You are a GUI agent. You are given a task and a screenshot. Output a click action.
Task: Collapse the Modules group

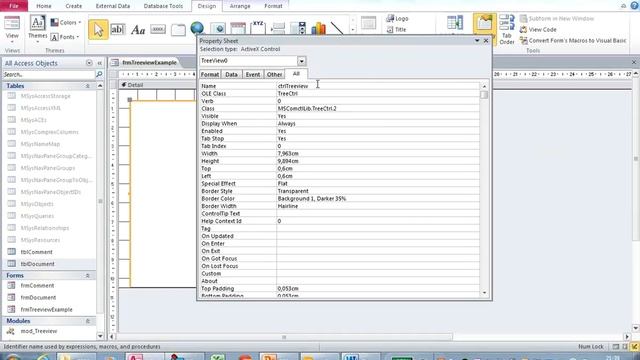[87, 321]
